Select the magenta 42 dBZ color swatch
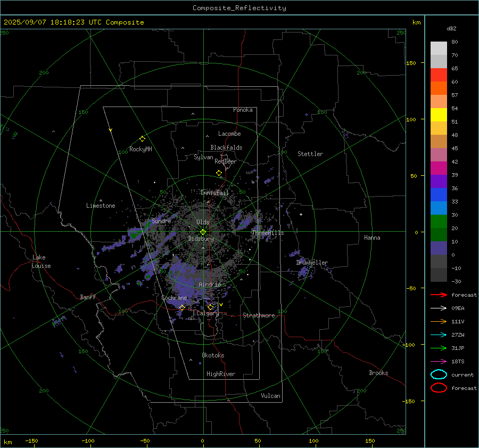The height and width of the screenshot is (448, 479). pyautogui.click(x=439, y=168)
